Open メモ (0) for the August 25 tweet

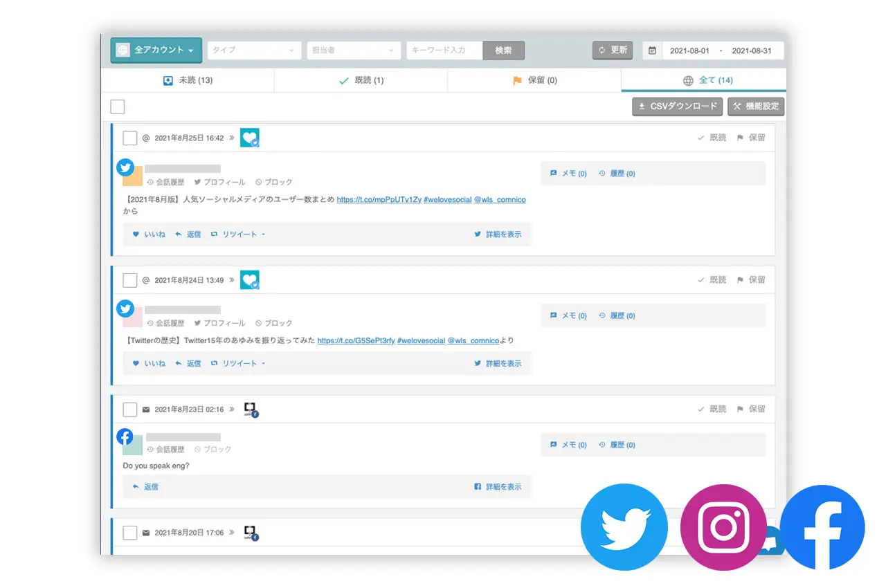click(568, 174)
